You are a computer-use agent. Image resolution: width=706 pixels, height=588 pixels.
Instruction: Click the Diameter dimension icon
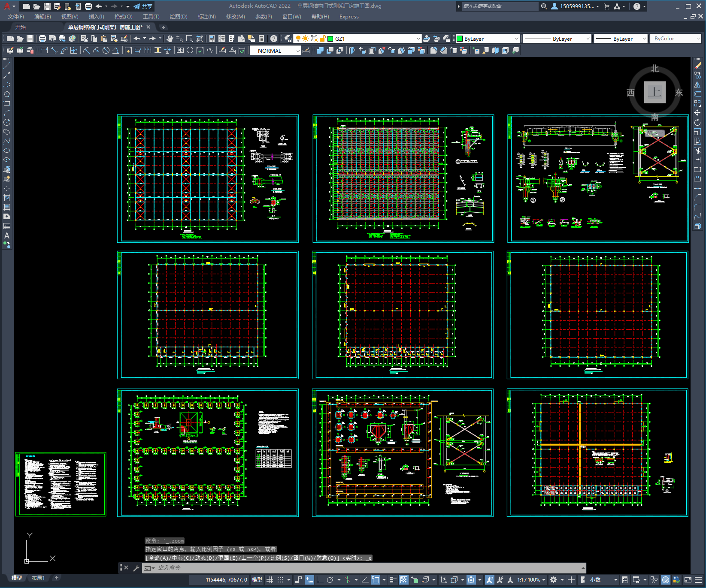(106, 50)
